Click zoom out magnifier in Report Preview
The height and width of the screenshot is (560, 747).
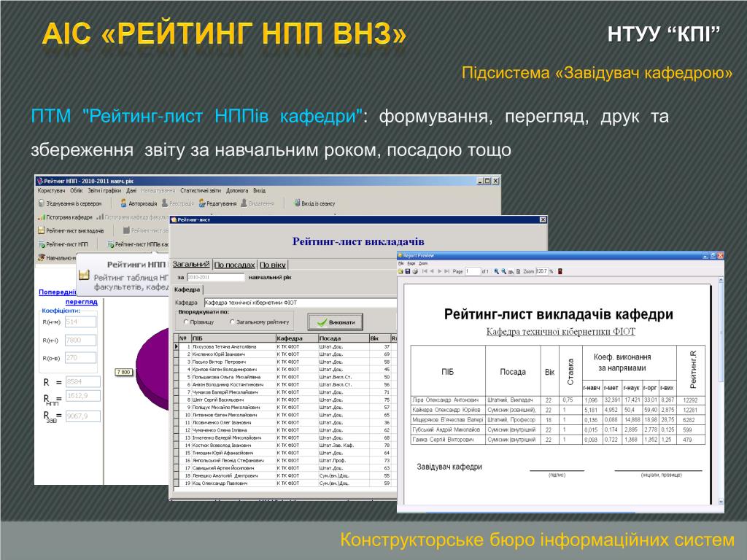(503, 271)
